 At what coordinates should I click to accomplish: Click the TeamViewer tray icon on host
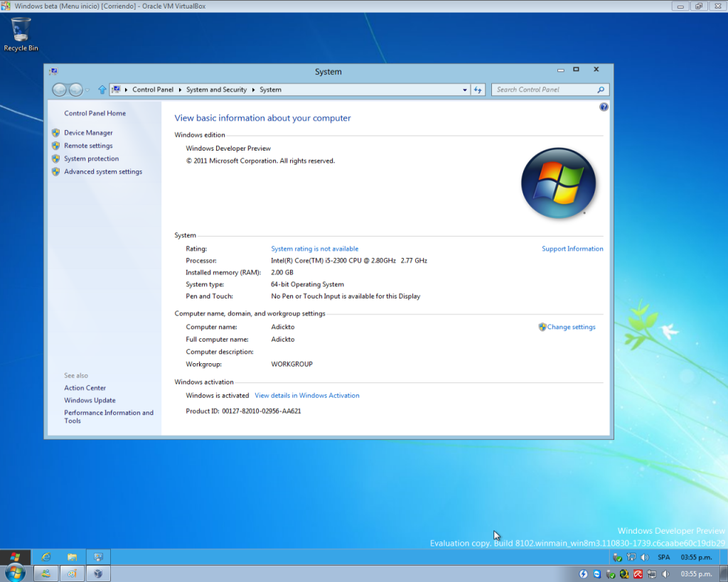tap(597, 574)
